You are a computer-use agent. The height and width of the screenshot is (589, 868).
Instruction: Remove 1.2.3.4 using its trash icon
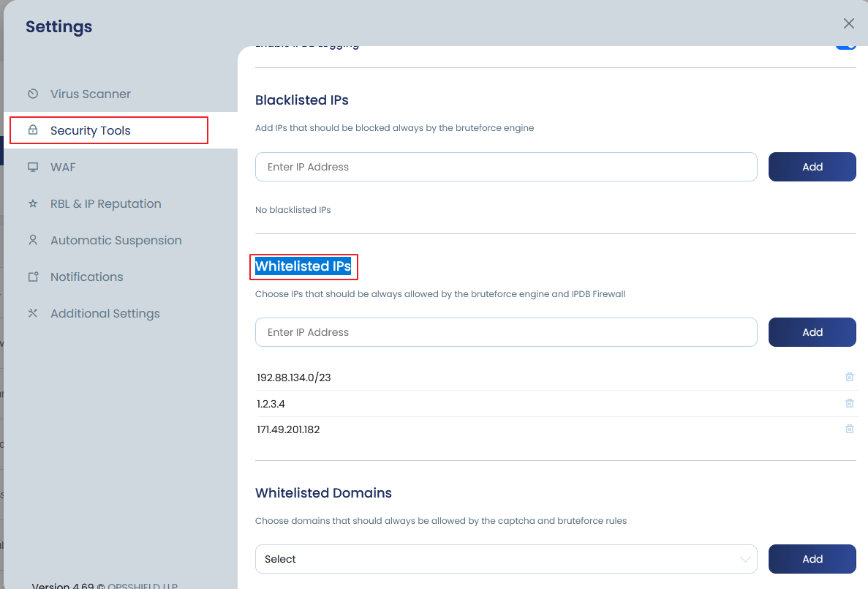(849, 403)
